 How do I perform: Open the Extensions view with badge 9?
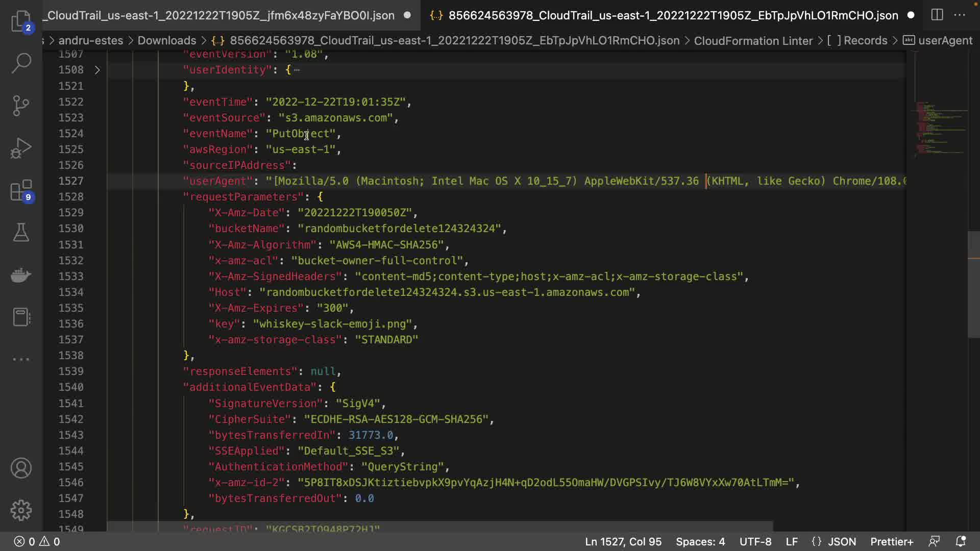tap(21, 191)
